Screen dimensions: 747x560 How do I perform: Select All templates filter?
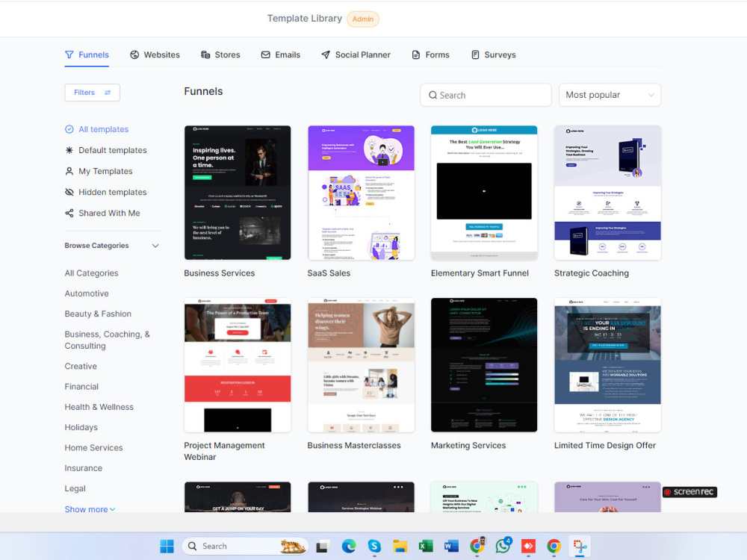tap(96, 129)
